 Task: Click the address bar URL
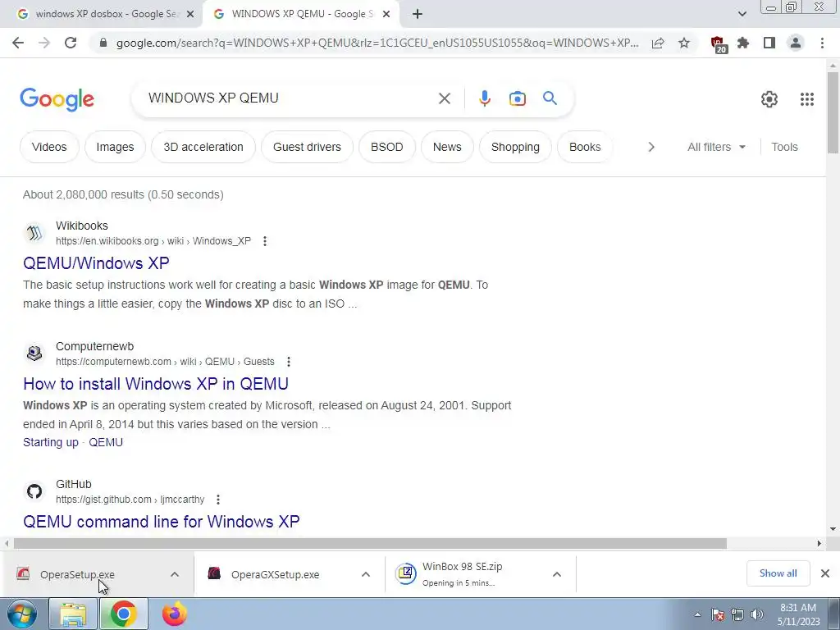click(377, 43)
